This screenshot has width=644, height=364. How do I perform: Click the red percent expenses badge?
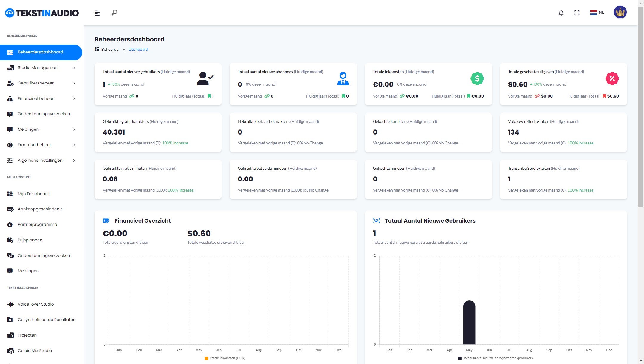[x=612, y=78]
